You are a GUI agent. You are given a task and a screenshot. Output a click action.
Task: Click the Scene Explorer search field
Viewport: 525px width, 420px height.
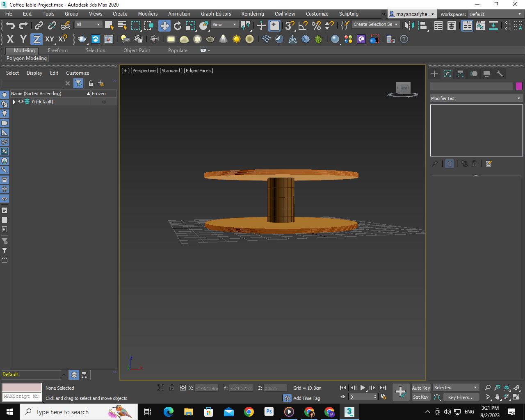(32, 83)
